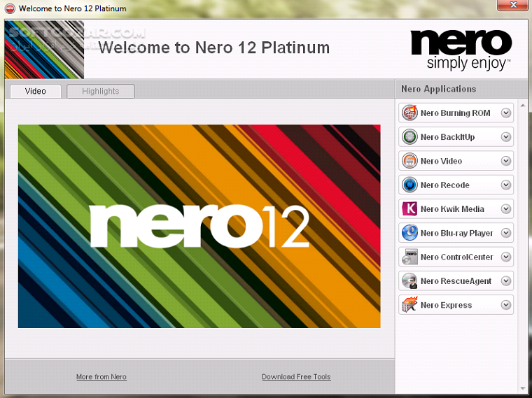Switch to the Highlights tab

(x=101, y=91)
